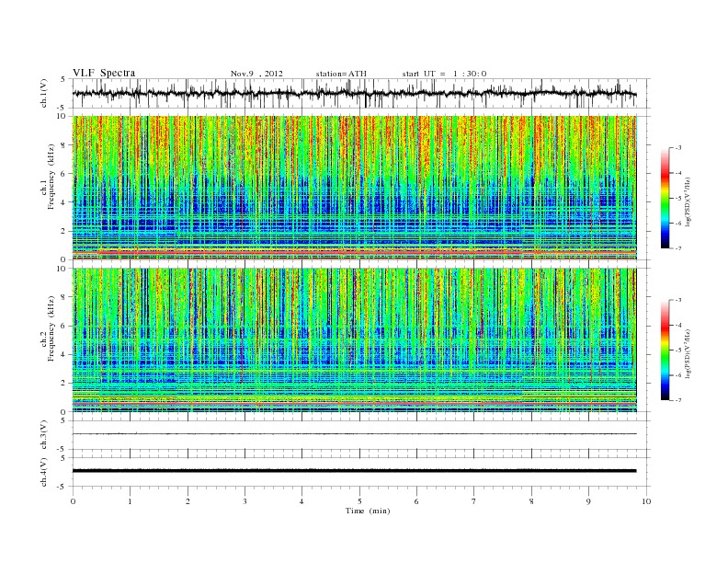This screenshot has height=563, width=728.
Task: Click the "Time (min)" axis label
Action: coord(368,511)
